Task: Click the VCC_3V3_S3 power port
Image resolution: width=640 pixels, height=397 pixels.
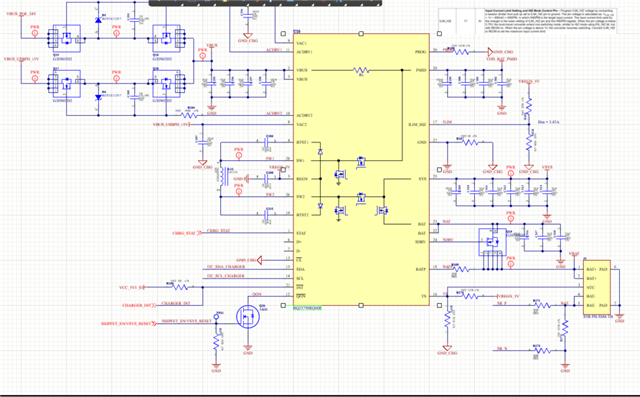Action: point(132,287)
